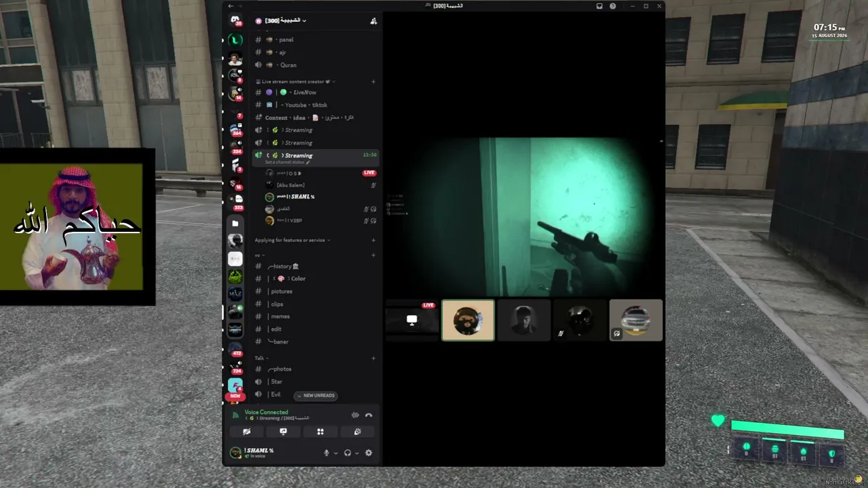Viewport: 868px width, 488px height.
Task: Open the memes channel
Action: (315, 317)
